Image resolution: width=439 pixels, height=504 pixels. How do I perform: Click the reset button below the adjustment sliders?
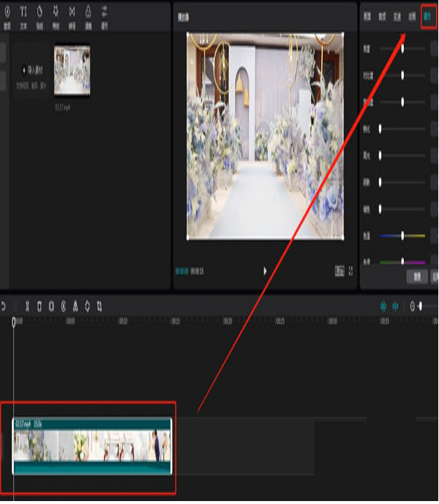coord(417,277)
